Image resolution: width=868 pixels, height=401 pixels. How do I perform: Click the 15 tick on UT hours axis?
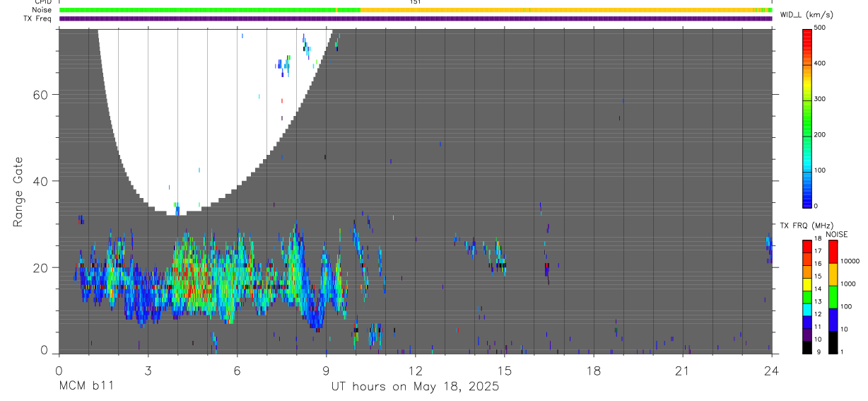coord(505,371)
